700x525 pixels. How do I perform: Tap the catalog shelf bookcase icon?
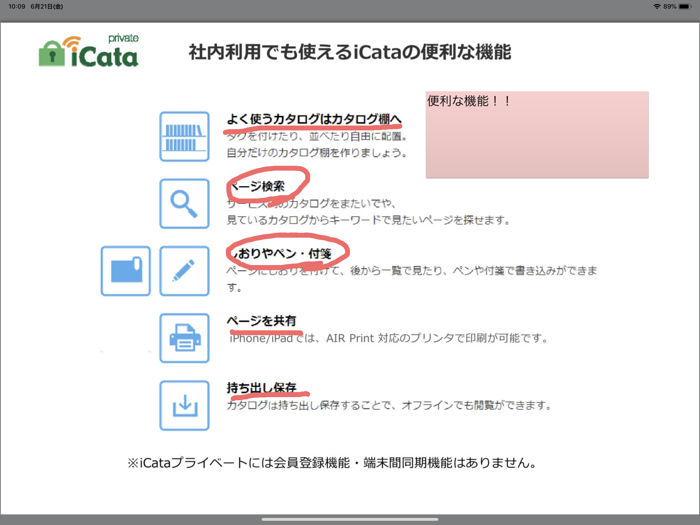click(184, 137)
